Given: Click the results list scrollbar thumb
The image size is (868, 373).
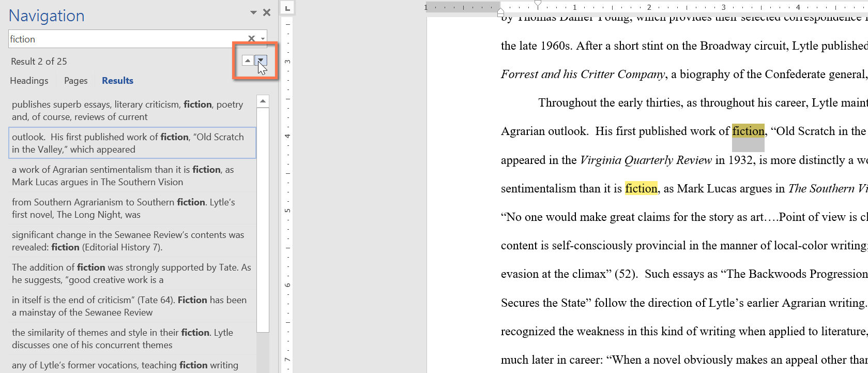Looking at the screenshot, I should (x=263, y=217).
